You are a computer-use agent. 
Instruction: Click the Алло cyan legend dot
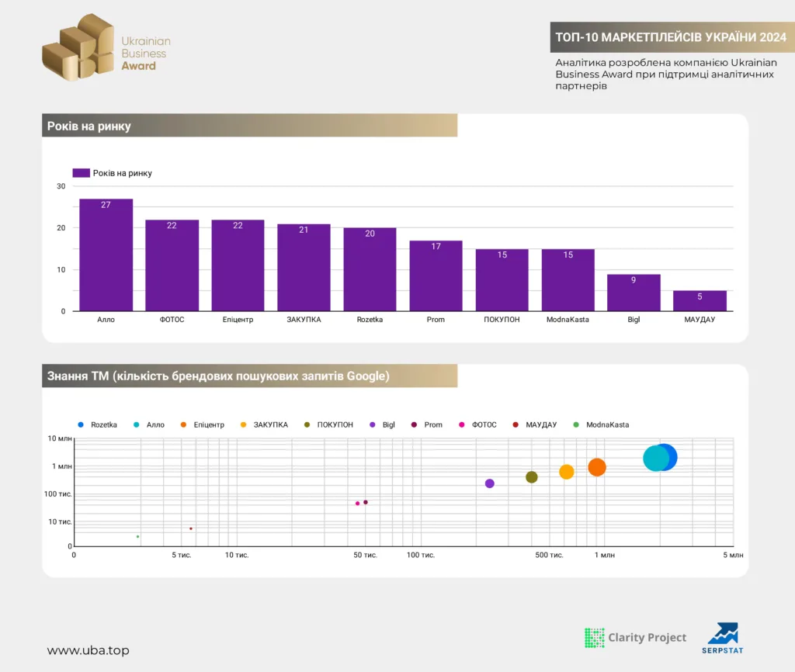pyautogui.click(x=137, y=424)
